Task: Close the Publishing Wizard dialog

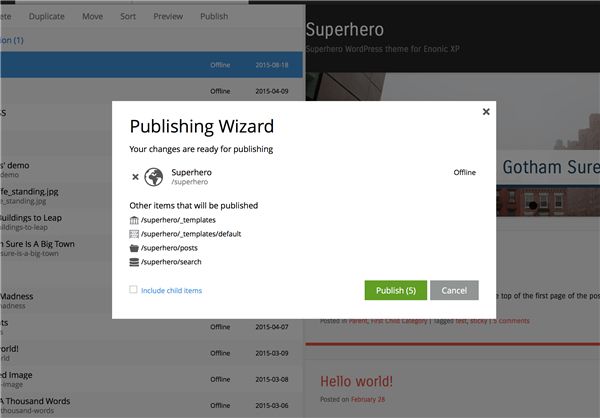Action: (x=486, y=112)
